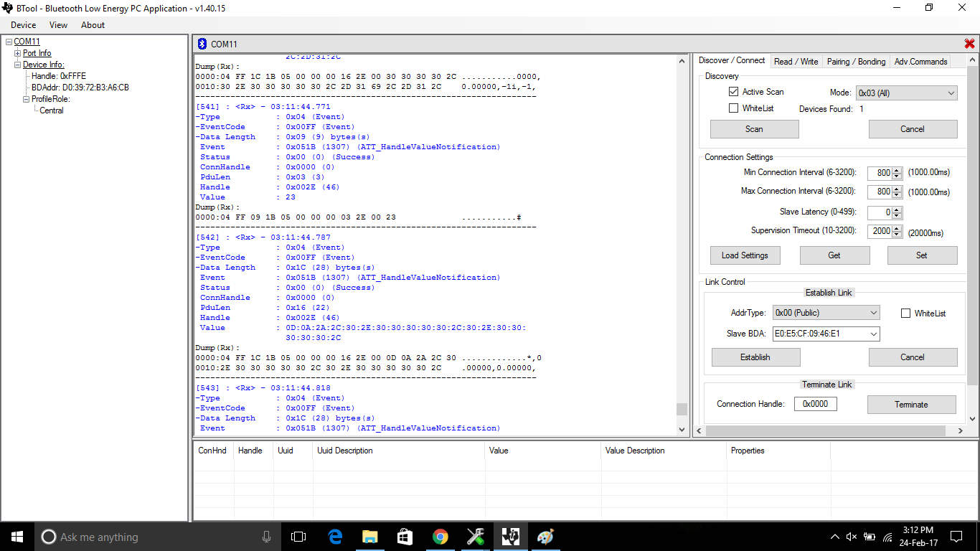Toggle the Active Scan checkbox

733,92
